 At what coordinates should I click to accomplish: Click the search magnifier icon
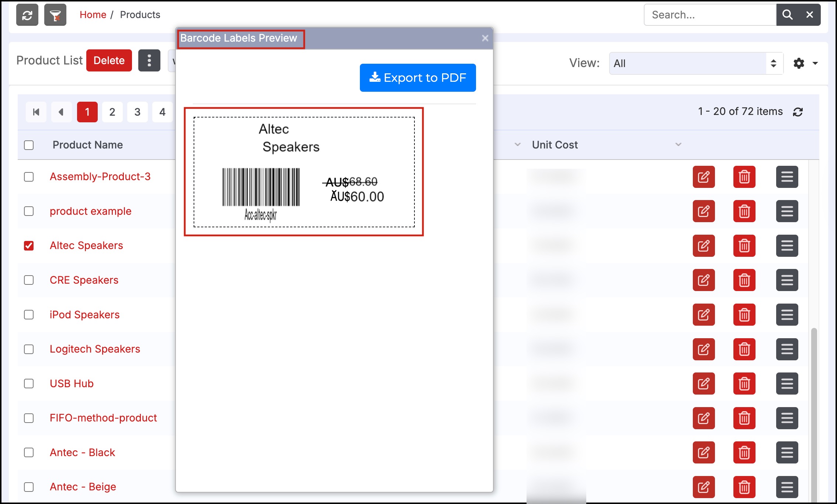787,15
